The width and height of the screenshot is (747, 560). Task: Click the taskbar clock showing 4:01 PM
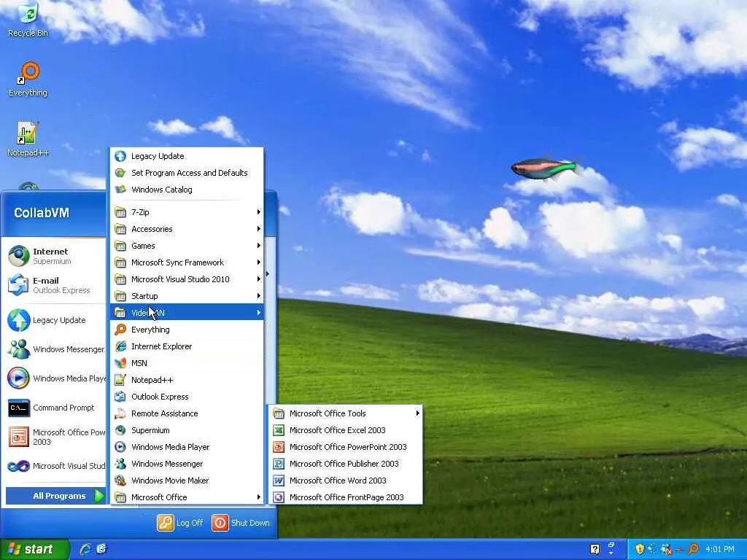(x=719, y=549)
